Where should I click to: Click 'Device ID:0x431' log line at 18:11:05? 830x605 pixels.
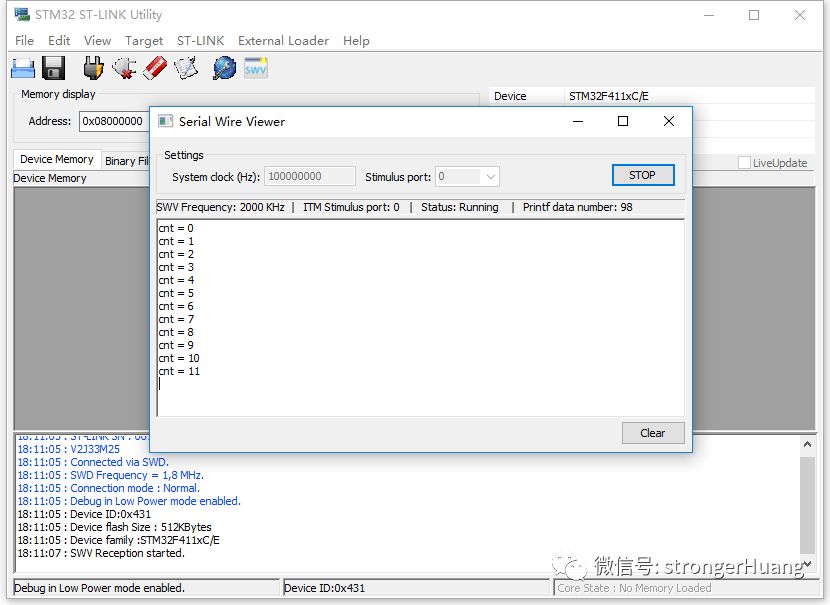[x=84, y=514]
